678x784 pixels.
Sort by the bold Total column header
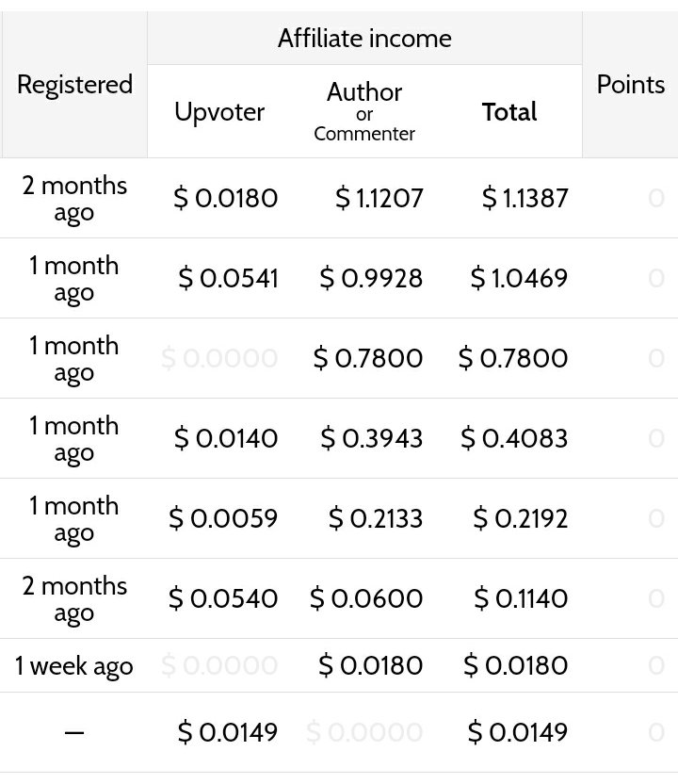(x=509, y=111)
